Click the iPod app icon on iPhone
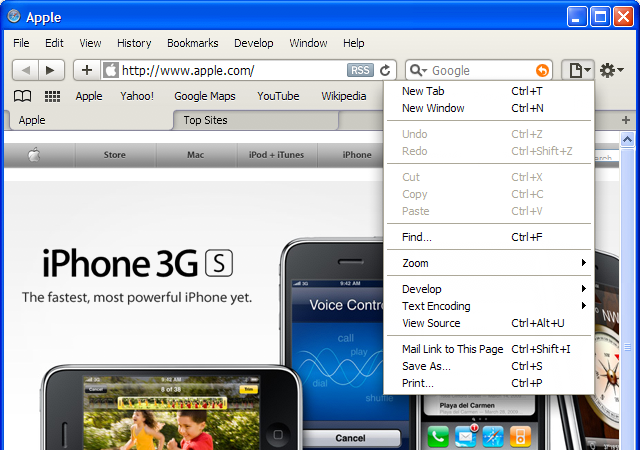This screenshot has width=640, height=450. (x=520, y=436)
